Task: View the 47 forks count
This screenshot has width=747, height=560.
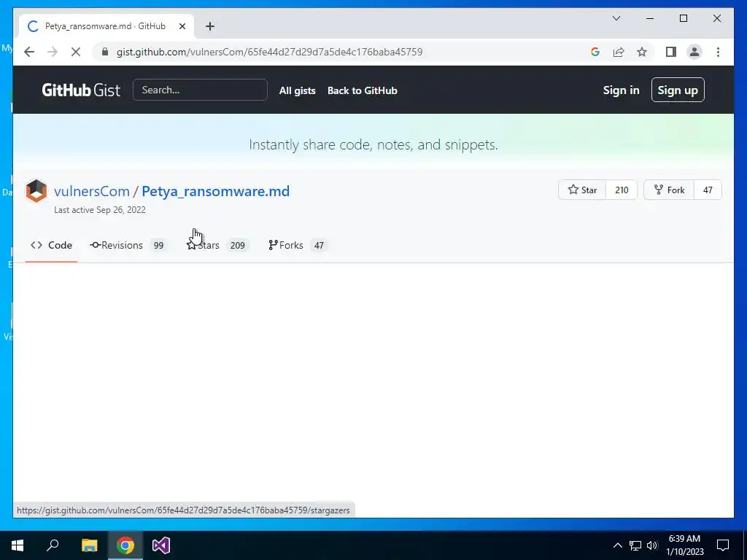Action: pyautogui.click(x=708, y=190)
